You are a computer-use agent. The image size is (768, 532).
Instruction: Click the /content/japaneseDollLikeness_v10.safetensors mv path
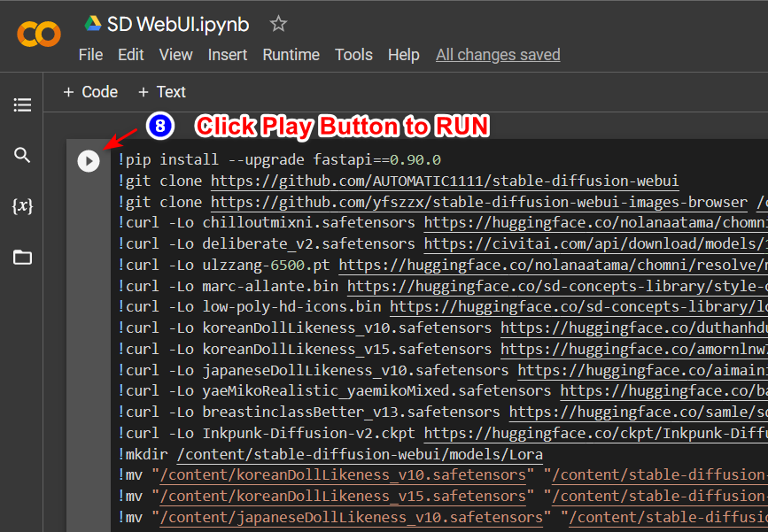click(x=352, y=517)
